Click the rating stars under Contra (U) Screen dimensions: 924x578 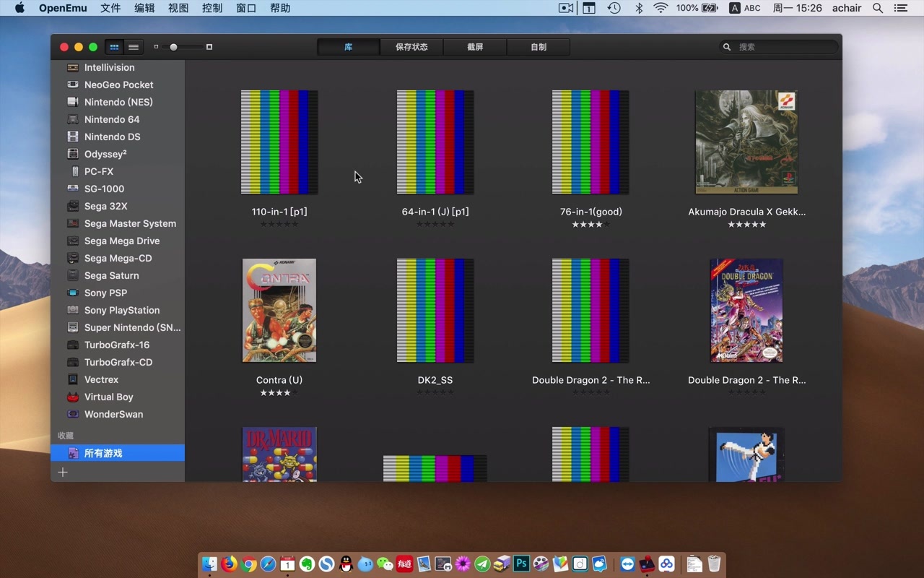(x=279, y=393)
